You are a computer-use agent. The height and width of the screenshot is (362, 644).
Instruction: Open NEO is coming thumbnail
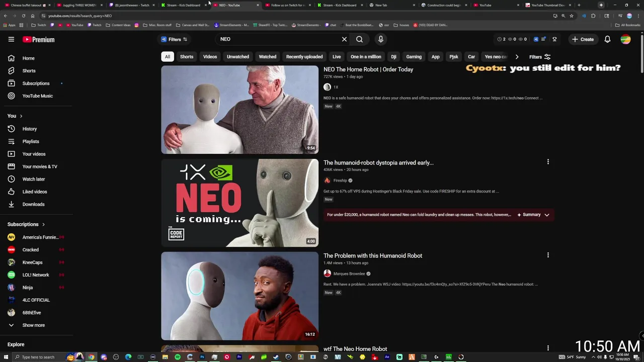239,203
